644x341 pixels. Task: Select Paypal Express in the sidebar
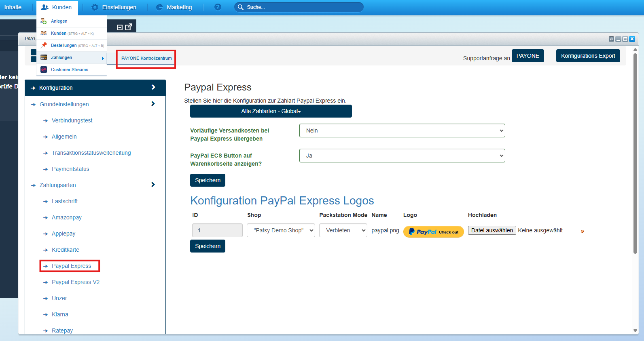point(71,266)
